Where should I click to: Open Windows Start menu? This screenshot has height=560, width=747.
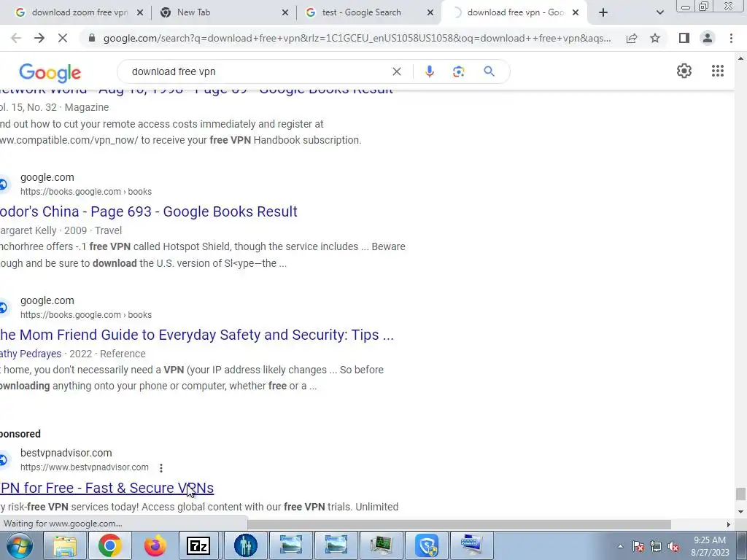tap(20, 545)
